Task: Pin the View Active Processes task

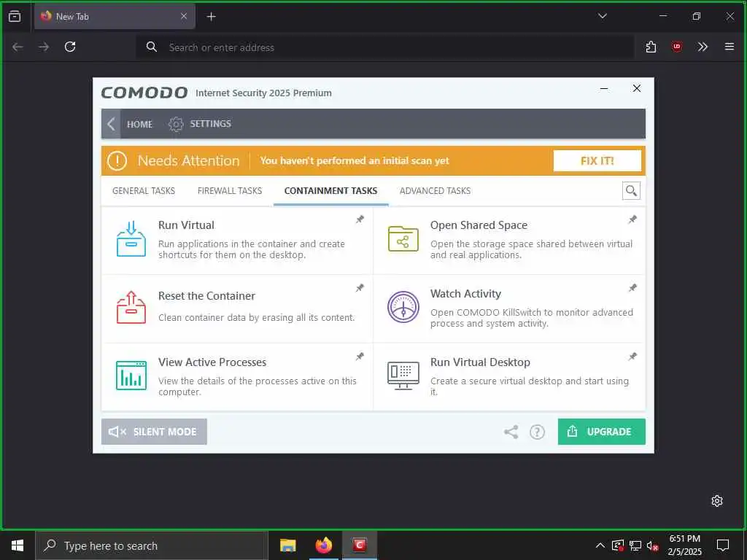Action: (360, 357)
